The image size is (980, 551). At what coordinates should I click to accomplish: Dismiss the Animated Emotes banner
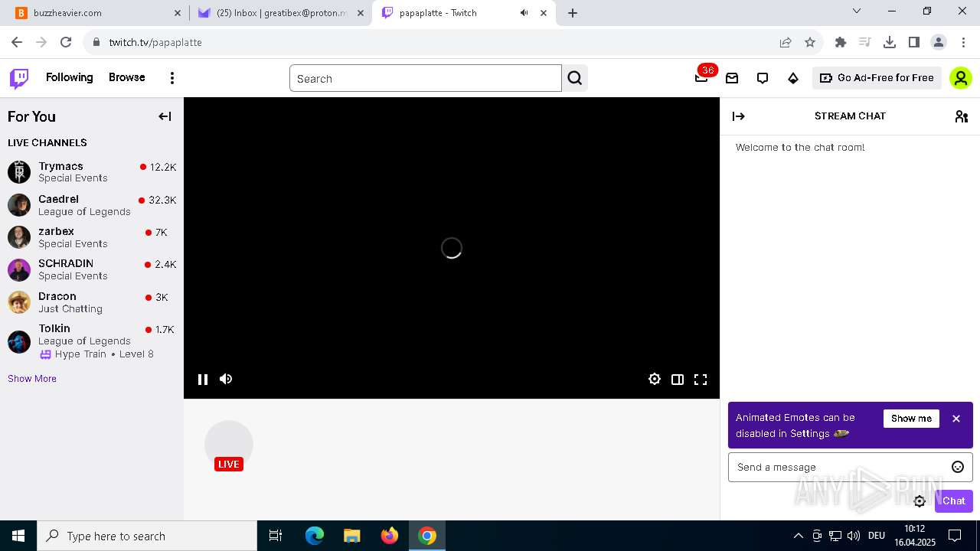(956, 419)
